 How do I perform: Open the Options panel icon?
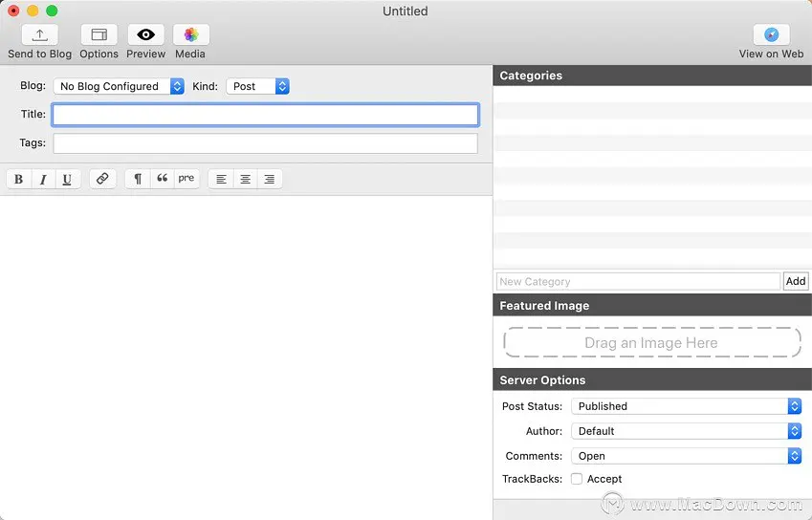99,34
